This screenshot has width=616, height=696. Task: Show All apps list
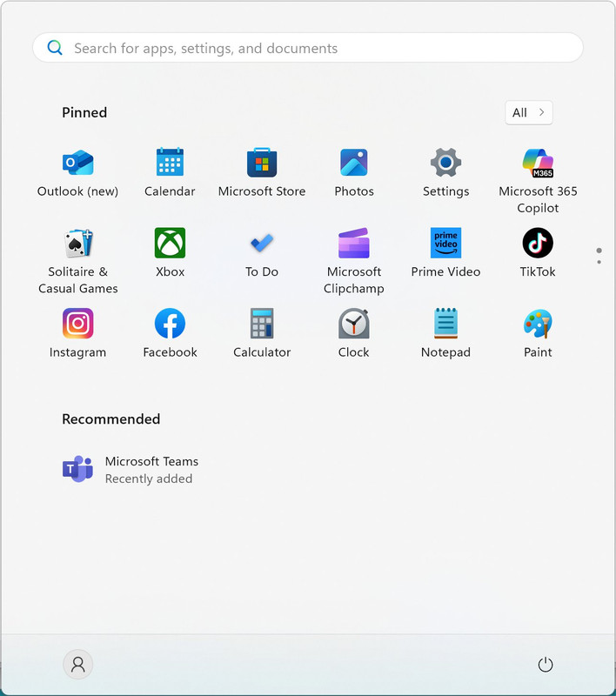529,112
